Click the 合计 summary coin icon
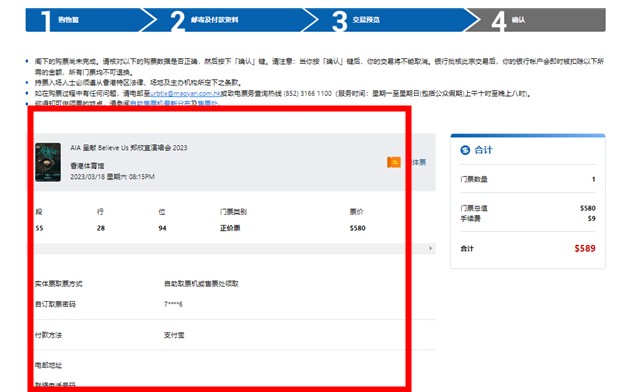The height and width of the screenshot is (392, 622). (465, 150)
